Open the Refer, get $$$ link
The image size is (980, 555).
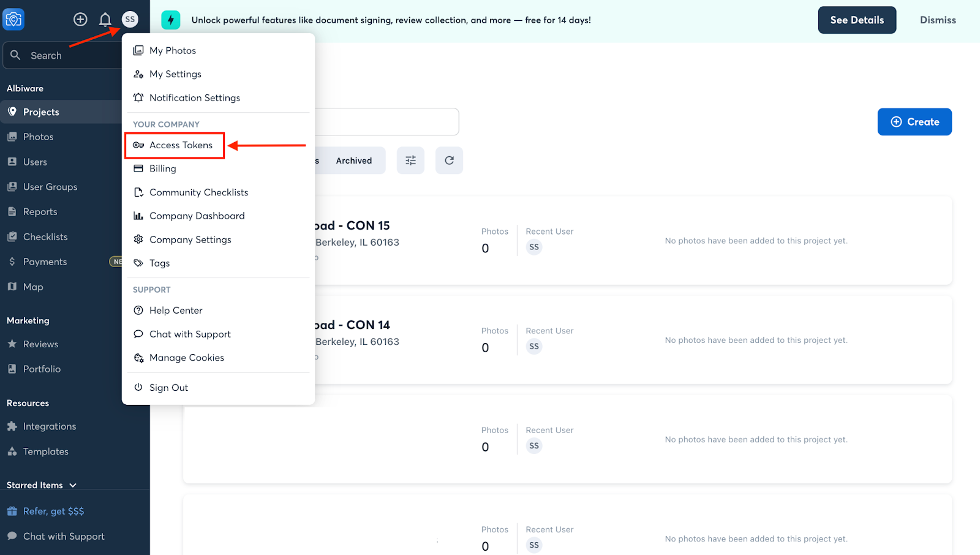53,512
